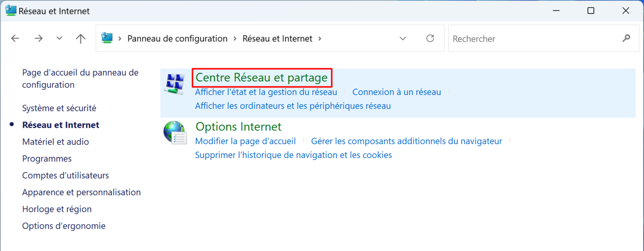Go up one level with the up arrow
Viewport: 644px width, 251px height.
[x=80, y=38]
